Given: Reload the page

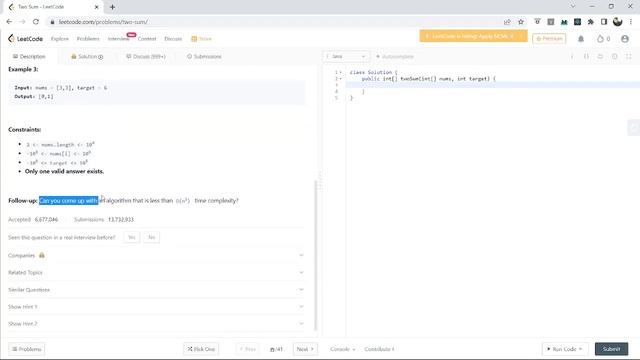Looking at the screenshot, I should click(36, 22).
